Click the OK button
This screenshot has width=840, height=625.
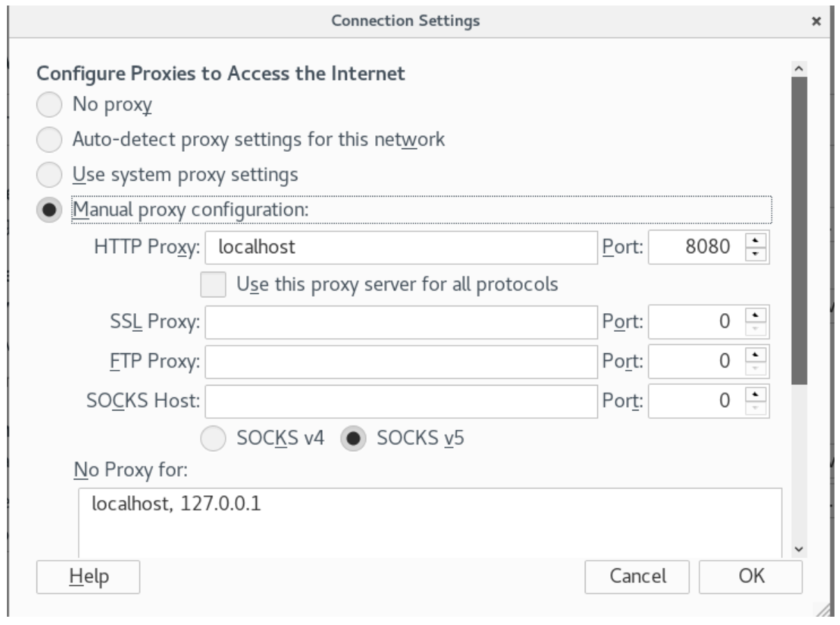pos(750,576)
